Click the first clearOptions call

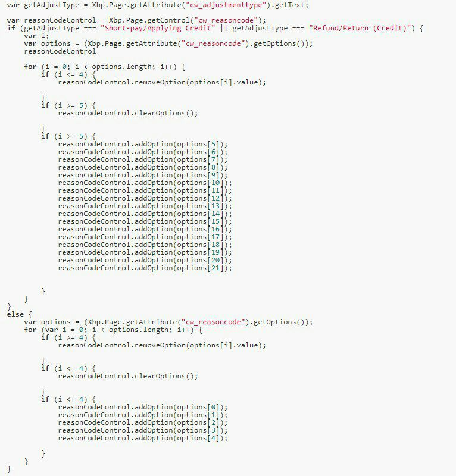point(128,113)
